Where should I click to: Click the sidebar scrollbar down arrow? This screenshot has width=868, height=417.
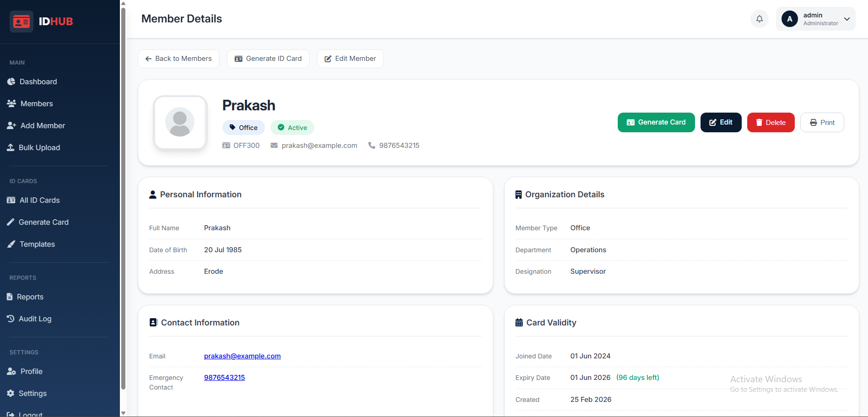123,413
